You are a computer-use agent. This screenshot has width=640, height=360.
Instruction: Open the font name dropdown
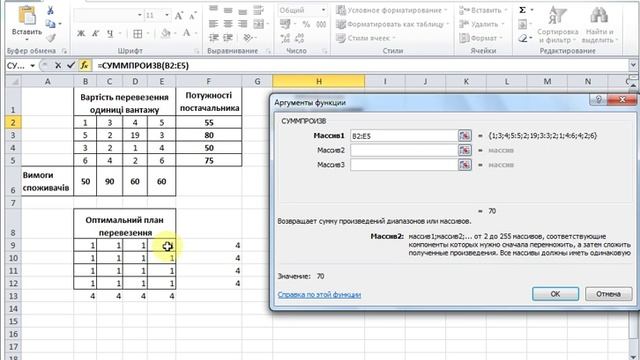pyautogui.click(x=140, y=15)
